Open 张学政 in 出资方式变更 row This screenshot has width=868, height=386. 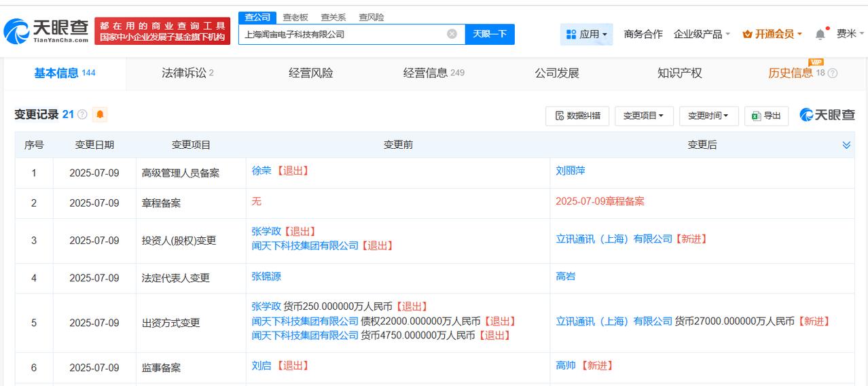click(266, 306)
